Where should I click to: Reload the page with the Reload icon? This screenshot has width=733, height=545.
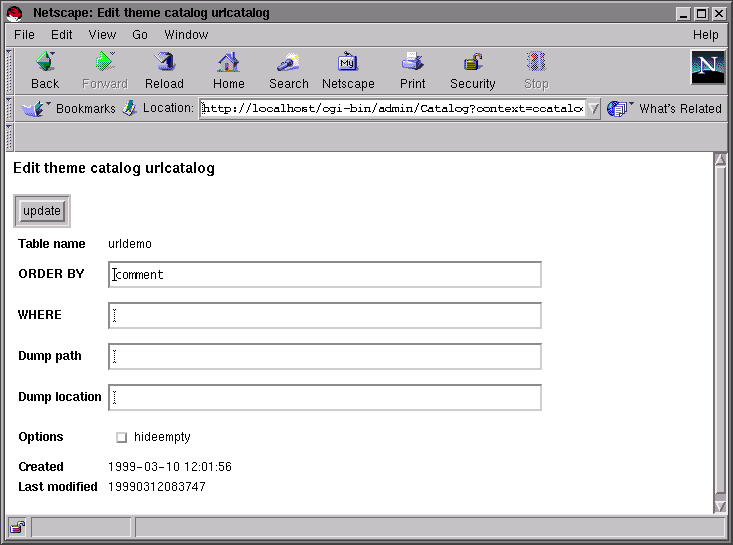tap(164, 62)
